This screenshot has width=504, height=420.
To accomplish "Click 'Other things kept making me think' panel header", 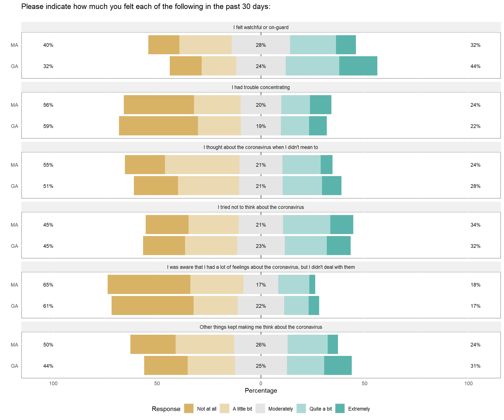I will [261, 327].
